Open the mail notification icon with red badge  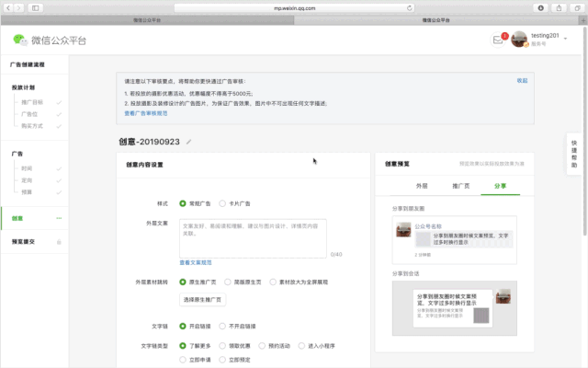(498, 40)
